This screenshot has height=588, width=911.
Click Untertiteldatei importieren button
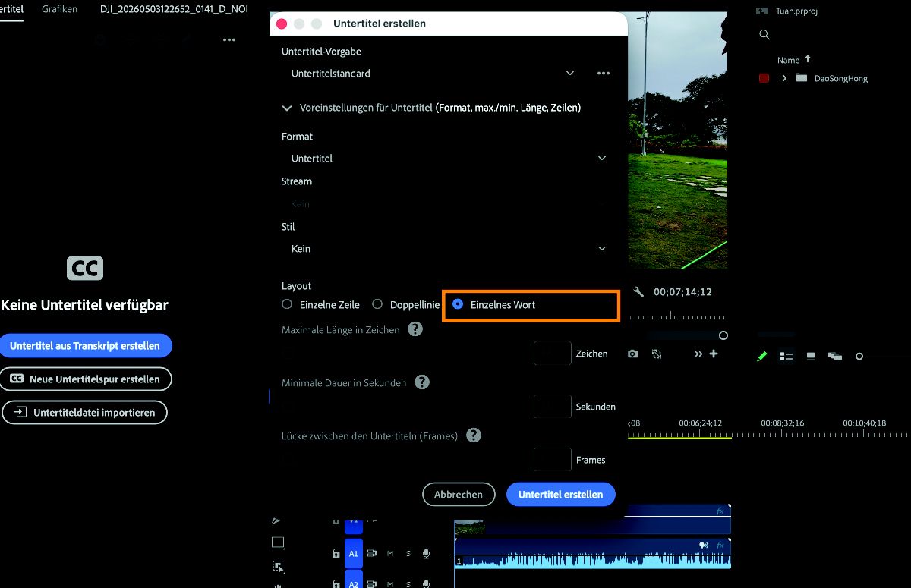tap(85, 413)
